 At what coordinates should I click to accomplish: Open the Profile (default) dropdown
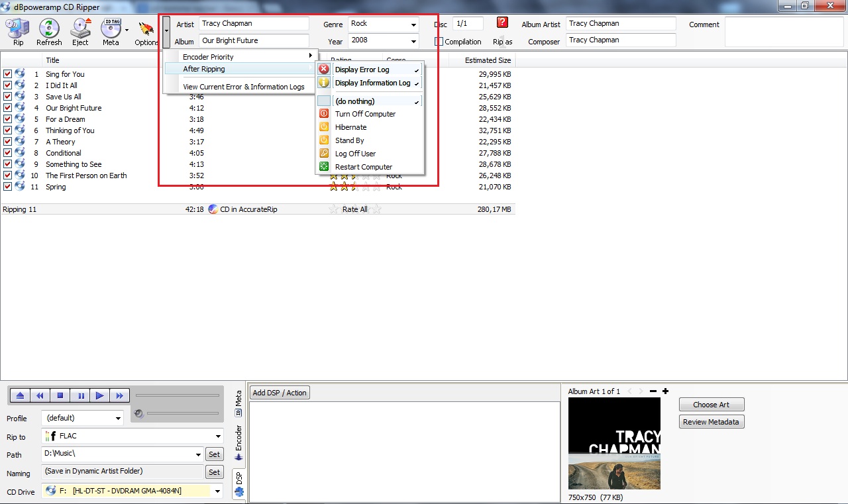pyautogui.click(x=118, y=419)
